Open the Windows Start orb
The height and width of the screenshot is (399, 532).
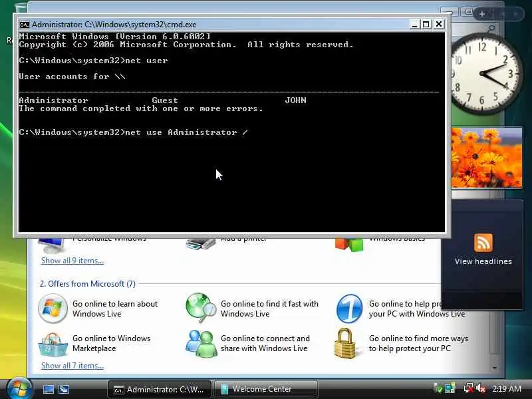(19, 388)
